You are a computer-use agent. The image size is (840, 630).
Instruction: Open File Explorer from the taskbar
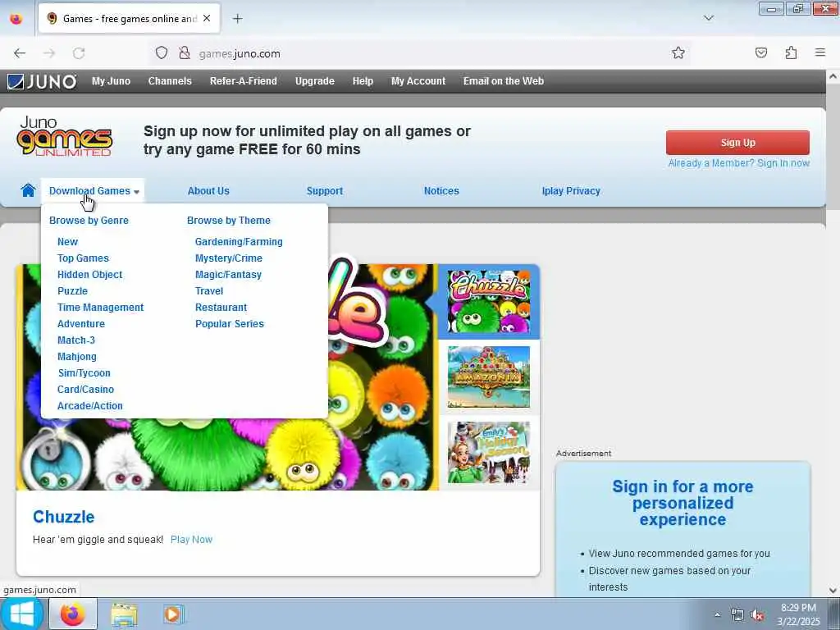coord(125,614)
